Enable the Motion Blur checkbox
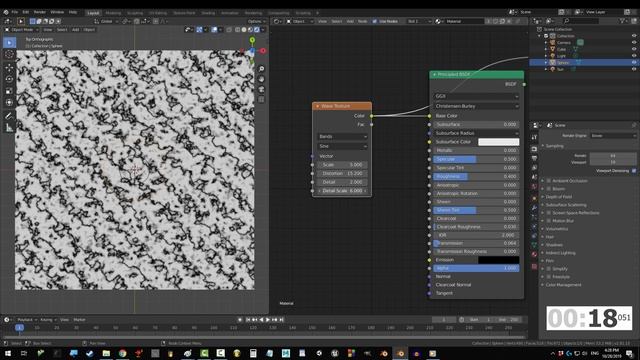Screen dimensions: 640x360 click(549, 221)
